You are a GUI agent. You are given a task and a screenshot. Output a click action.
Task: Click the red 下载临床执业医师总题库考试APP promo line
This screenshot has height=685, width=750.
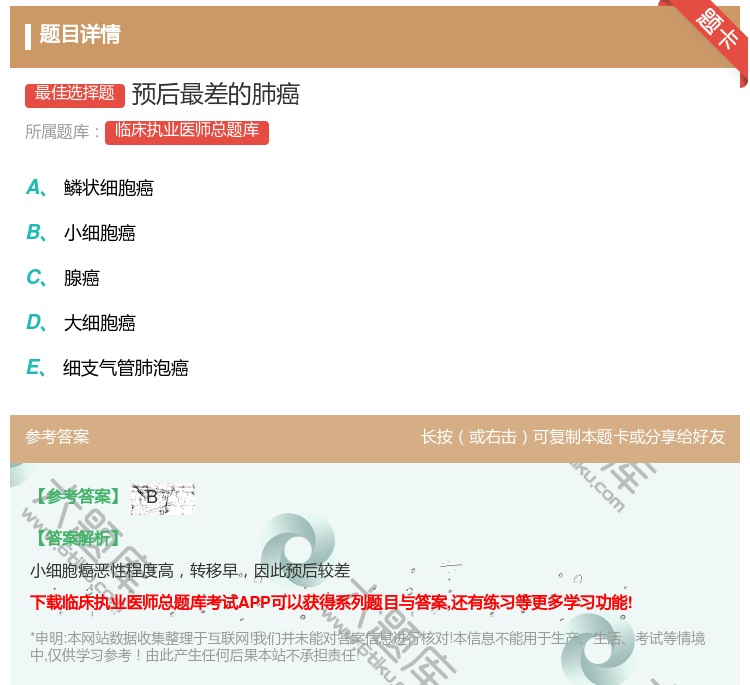[331, 602]
